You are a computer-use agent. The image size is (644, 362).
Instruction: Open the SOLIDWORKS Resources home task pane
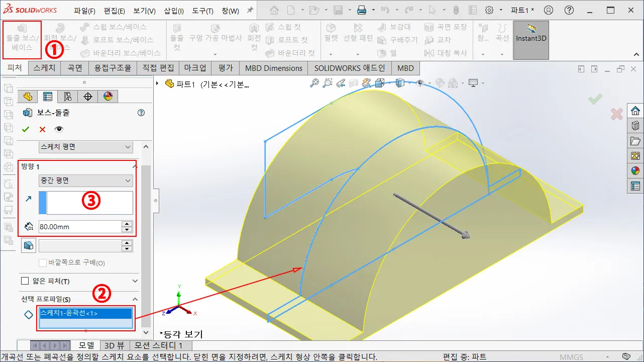(x=635, y=111)
